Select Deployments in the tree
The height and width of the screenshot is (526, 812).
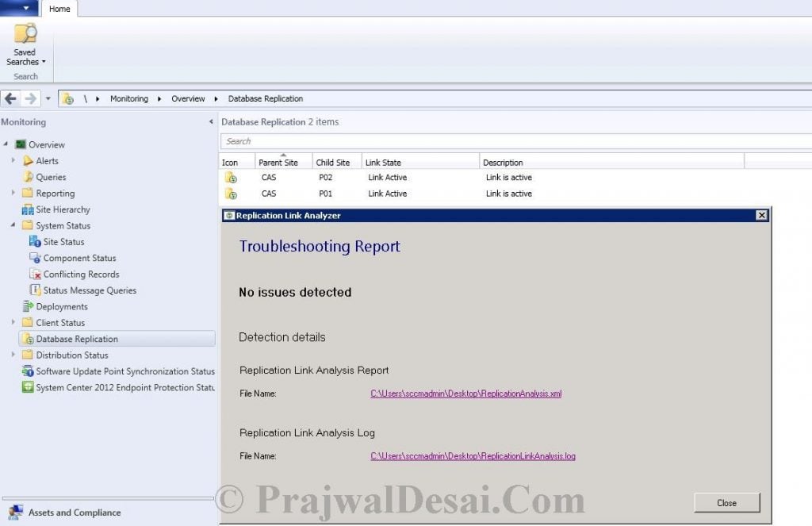[x=62, y=306]
